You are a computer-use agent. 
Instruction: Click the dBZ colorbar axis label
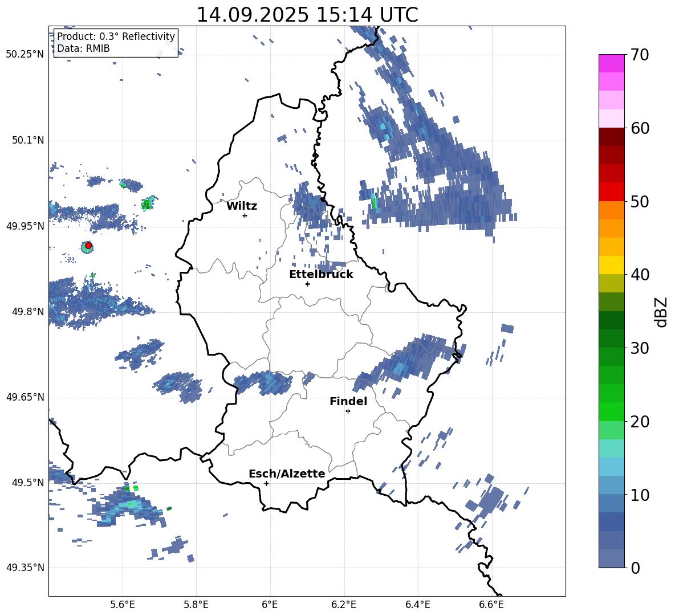[661, 311]
